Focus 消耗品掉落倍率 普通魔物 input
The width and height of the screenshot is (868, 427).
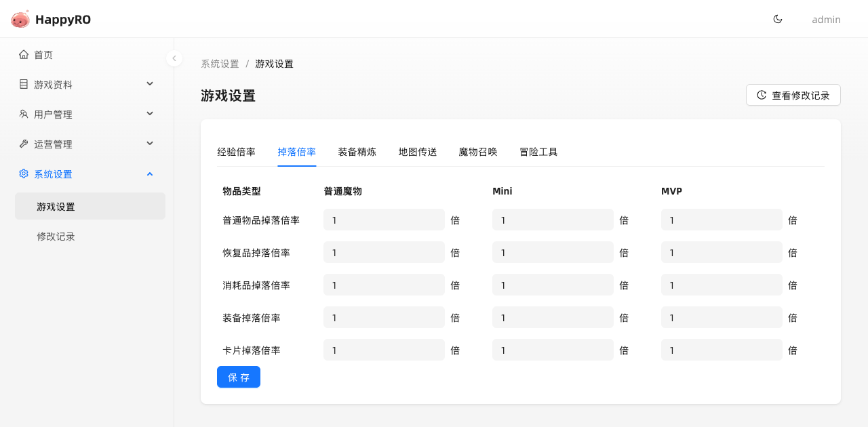coord(384,285)
